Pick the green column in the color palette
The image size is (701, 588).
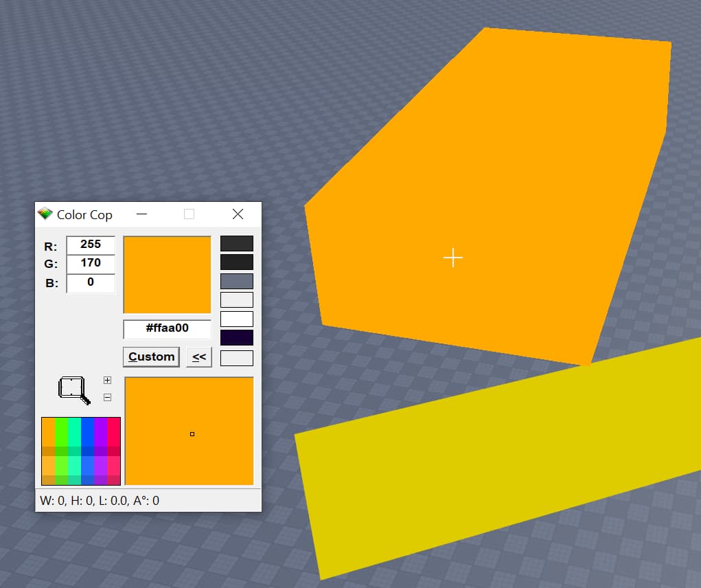pos(61,451)
